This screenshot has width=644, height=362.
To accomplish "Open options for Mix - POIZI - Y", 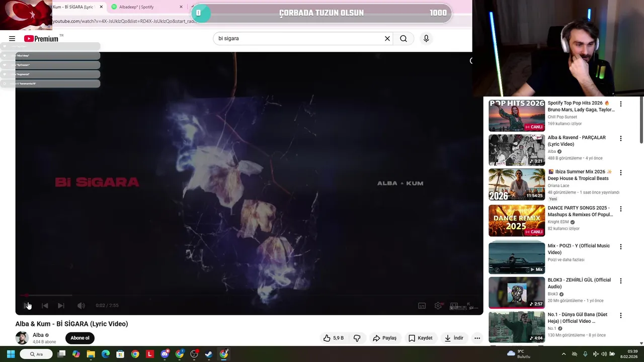I will (621, 247).
